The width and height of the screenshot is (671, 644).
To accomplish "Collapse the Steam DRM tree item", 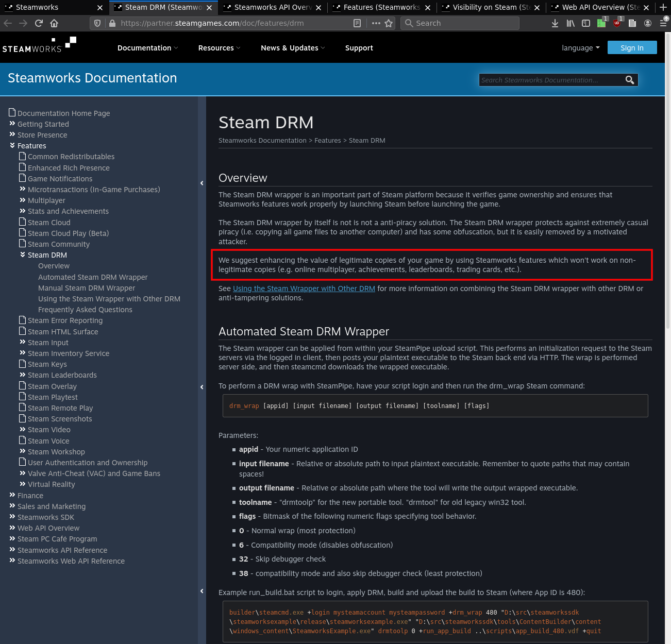I will coord(23,255).
